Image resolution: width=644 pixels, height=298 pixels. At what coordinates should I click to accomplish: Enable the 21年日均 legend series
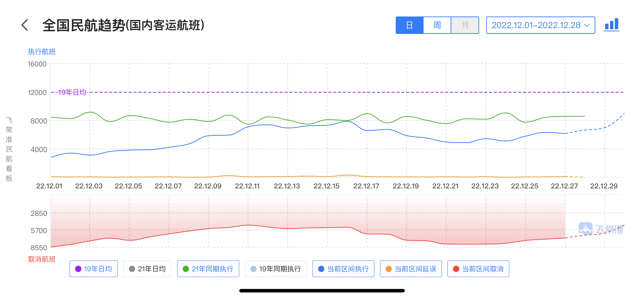[147, 269]
